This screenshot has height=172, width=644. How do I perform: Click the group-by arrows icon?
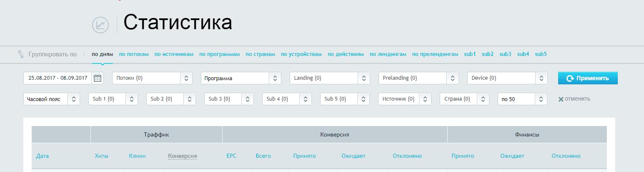click(x=21, y=54)
